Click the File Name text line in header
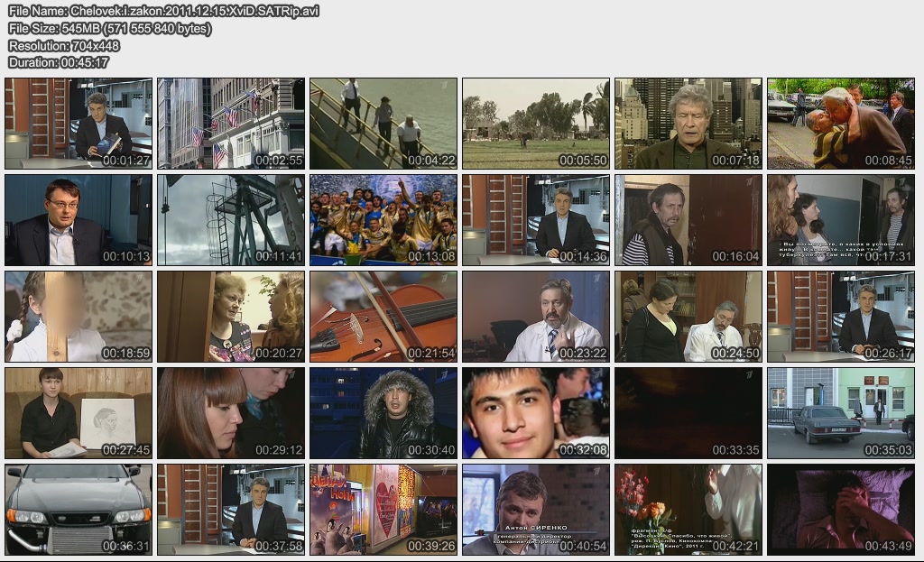Screen dimensions: 924x562 tap(163, 11)
